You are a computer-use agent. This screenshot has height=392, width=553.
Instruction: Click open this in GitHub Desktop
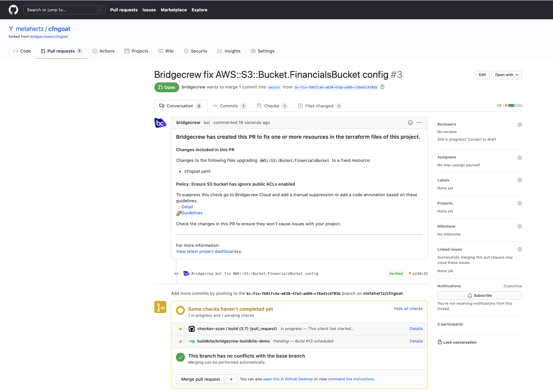[x=288, y=379]
